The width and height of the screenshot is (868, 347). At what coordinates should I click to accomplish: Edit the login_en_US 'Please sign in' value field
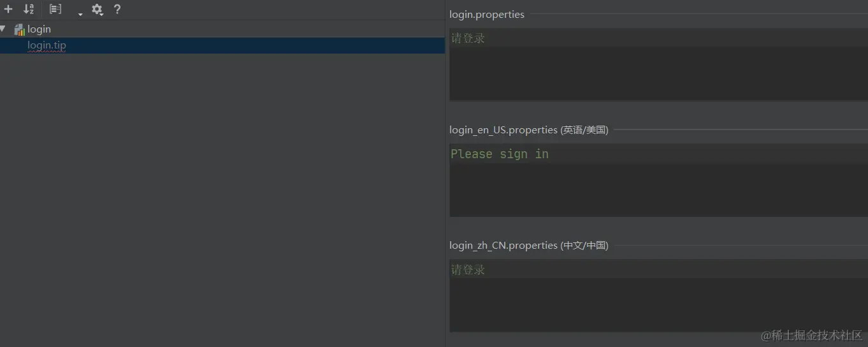(x=658, y=181)
